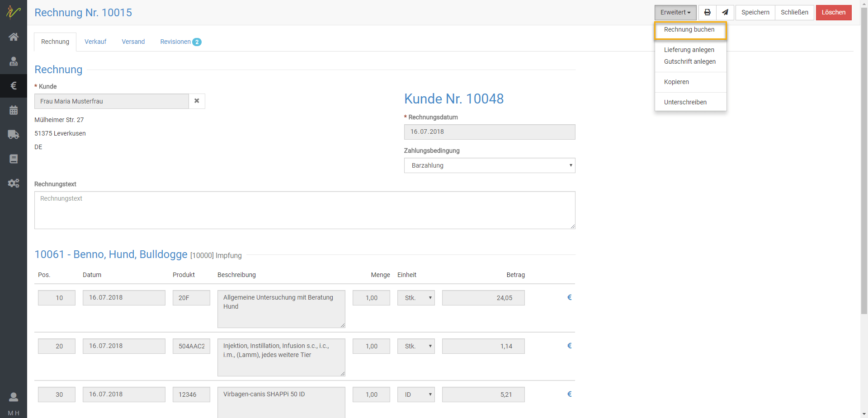This screenshot has width=868, height=418.
Task: Open the Revisionen tab
Action: pyautogui.click(x=180, y=42)
